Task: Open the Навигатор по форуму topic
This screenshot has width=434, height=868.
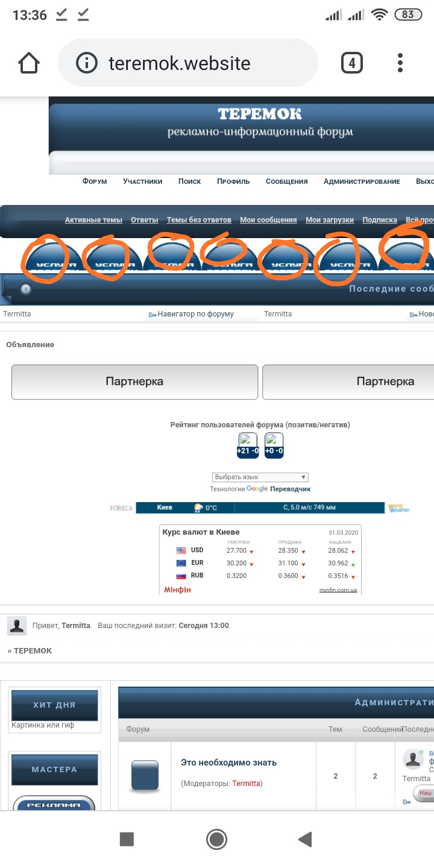Action: tap(195, 314)
